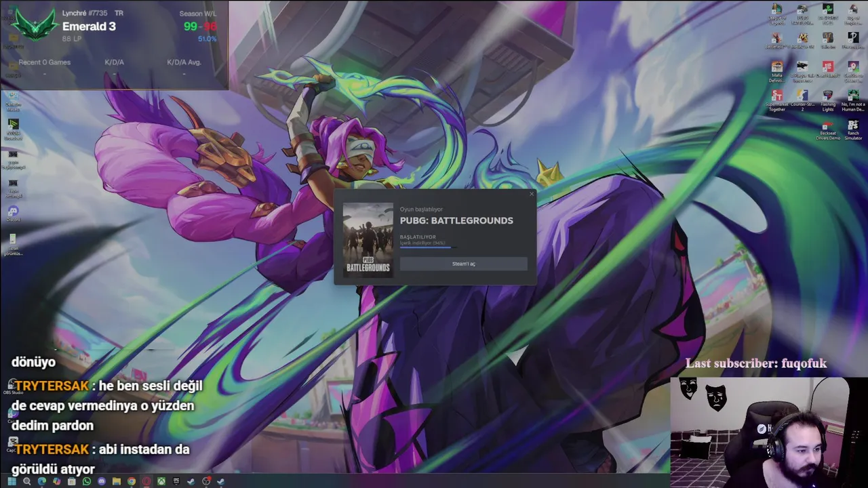Screen dimensions: 868x488
Task: Open Counter-Strike 2 desktop shortcut
Action: 802,100
